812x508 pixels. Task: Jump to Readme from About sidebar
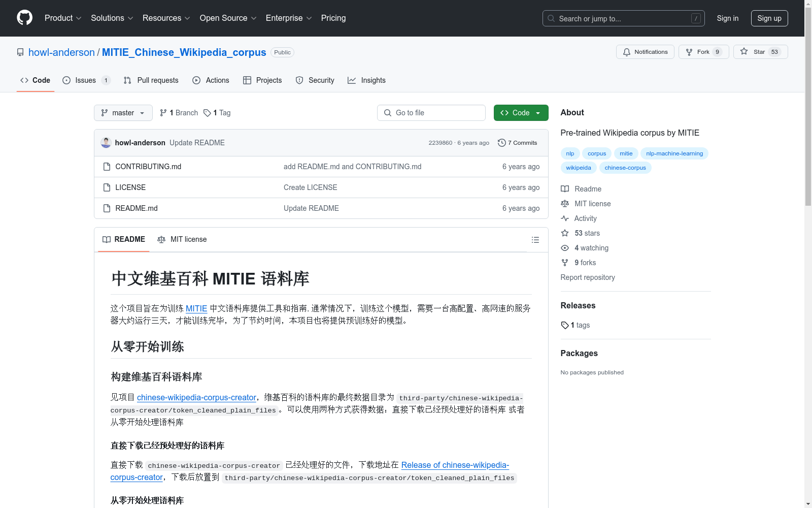point(581,189)
